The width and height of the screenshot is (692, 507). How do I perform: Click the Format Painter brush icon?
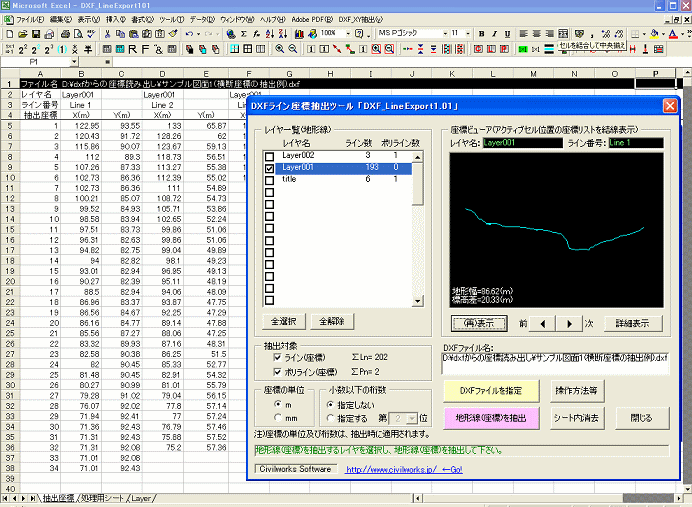[173, 34]
